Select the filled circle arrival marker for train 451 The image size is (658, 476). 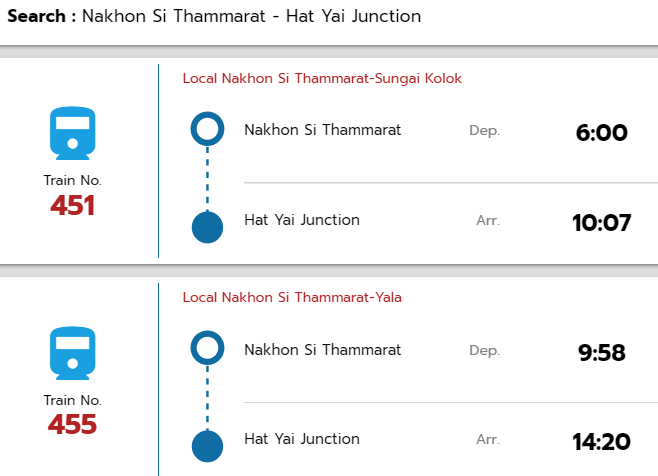click(x=207, y=227)
